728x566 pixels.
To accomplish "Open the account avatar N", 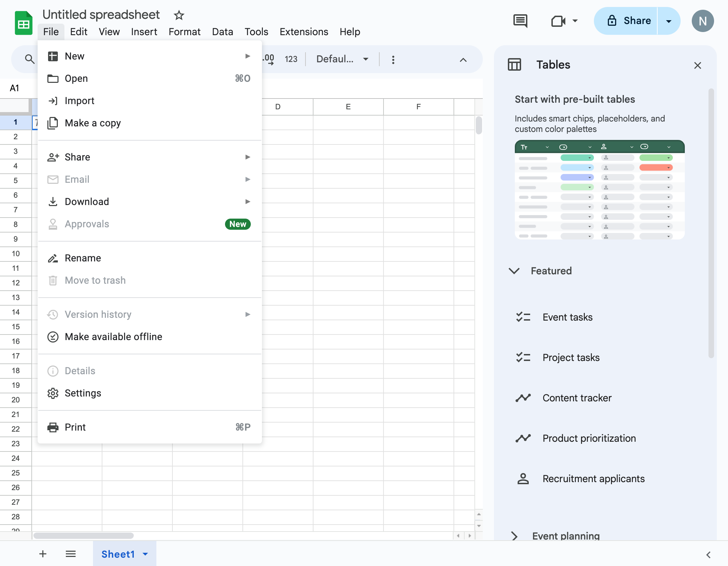I will click(x=703, y=21).
